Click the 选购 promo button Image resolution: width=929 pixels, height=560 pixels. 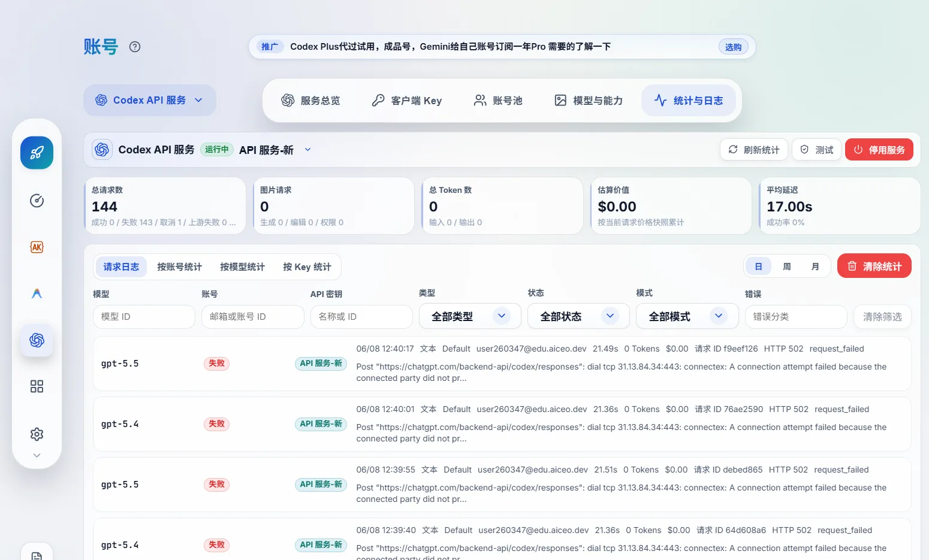click(733, 47)
